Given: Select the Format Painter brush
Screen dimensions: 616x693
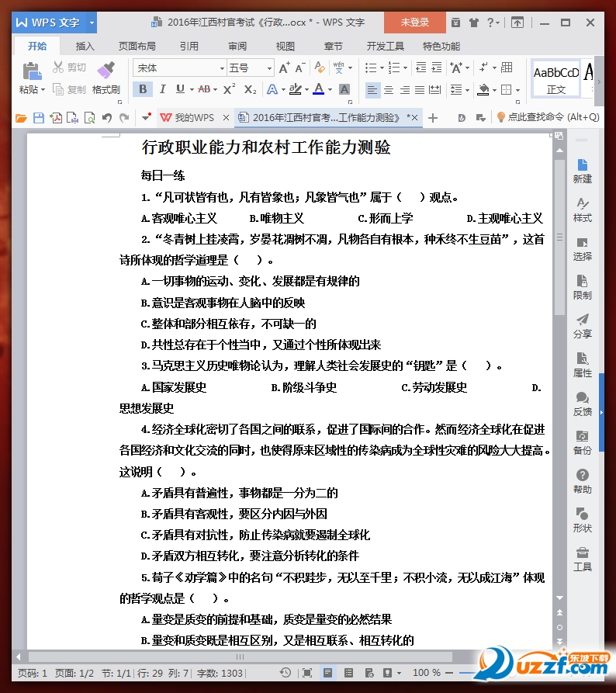Looking at the screenshot, I should coord(106,70).
